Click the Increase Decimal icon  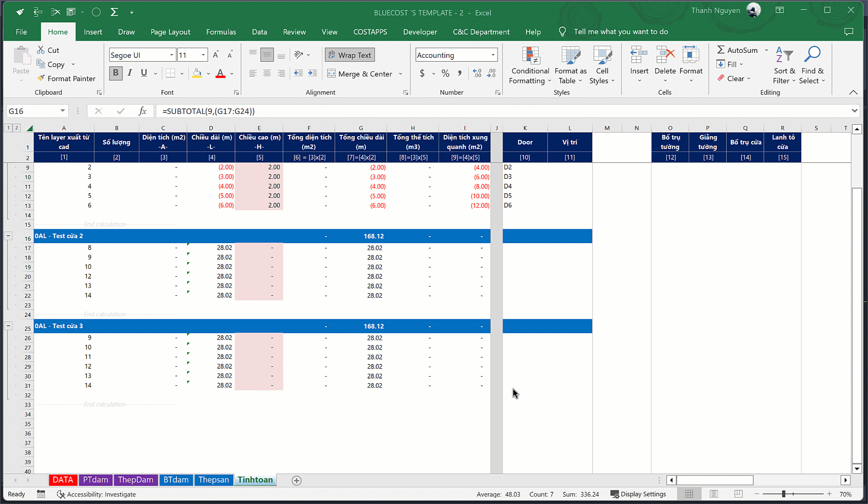coord(477,73)
